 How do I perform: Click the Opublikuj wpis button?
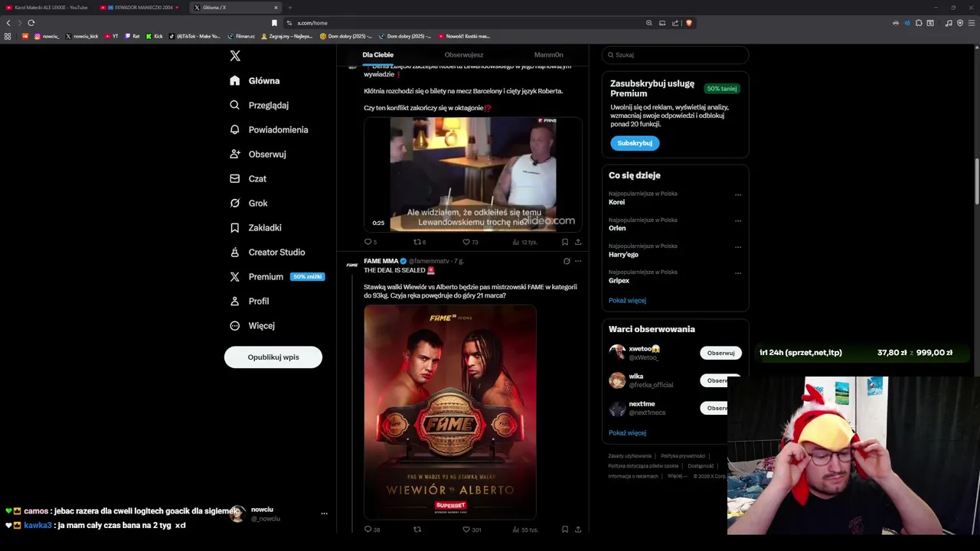pyautogui.click(x=273, y=357)
